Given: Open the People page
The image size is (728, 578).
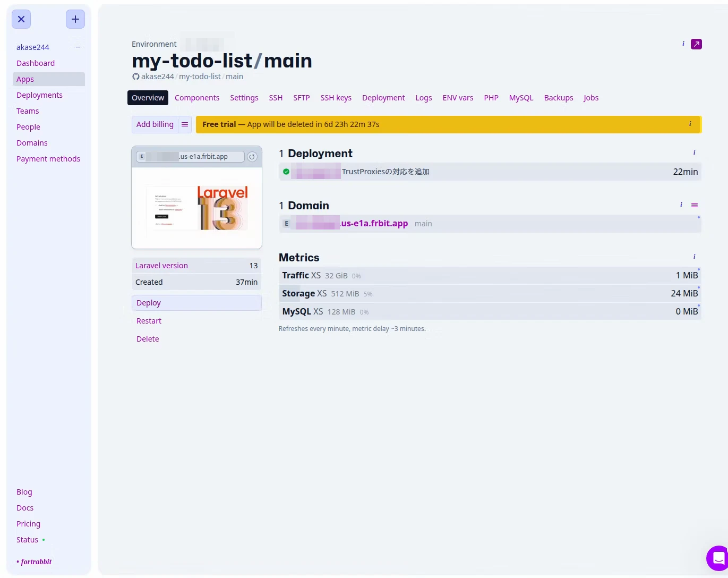Looking at the screenshot, I should coord(28,127).
